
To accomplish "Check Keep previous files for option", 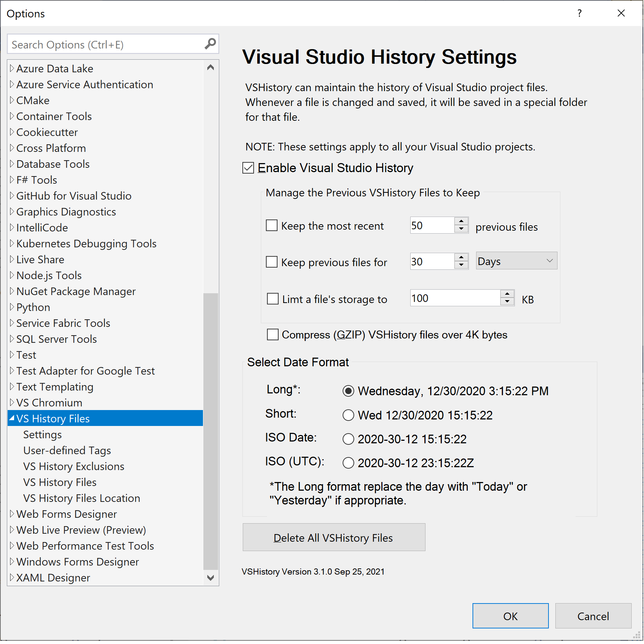I will [x=272, y=262].
